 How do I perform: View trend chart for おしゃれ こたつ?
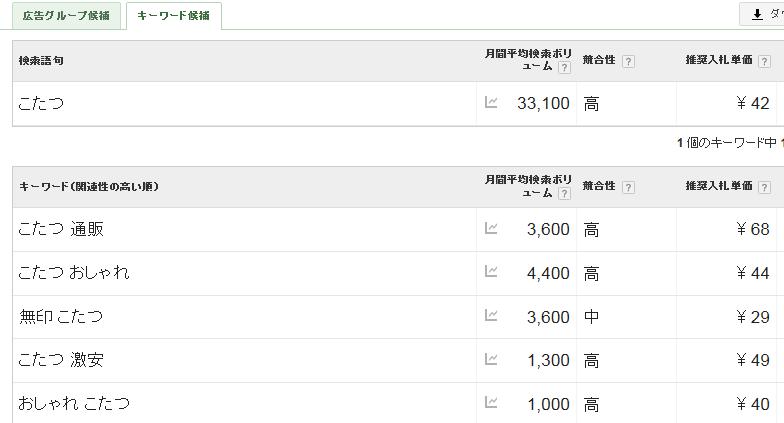pos(491,402)
